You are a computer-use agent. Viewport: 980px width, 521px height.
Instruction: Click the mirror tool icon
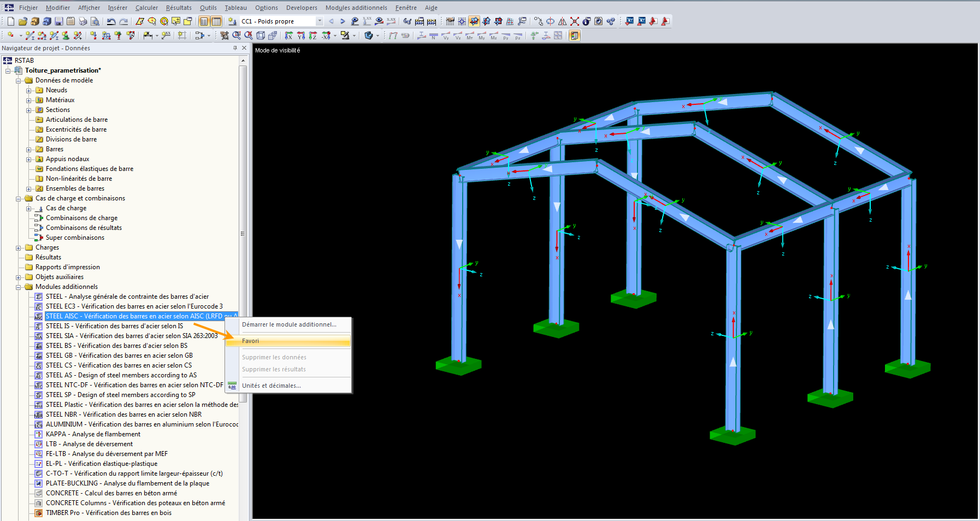tap(562, 21)
